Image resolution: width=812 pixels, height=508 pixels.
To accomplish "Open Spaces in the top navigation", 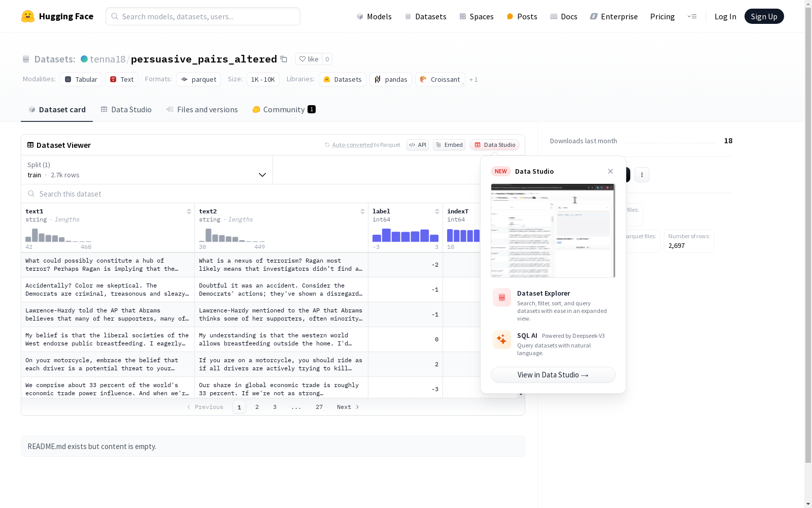I will coord(477,16).
